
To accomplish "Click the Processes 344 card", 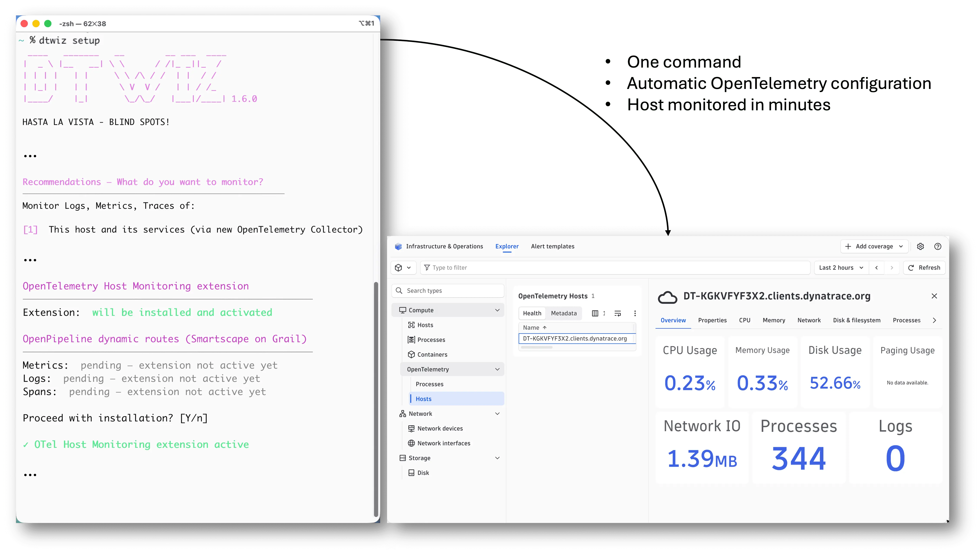I will pyautogui.click(x=799, y=447).
